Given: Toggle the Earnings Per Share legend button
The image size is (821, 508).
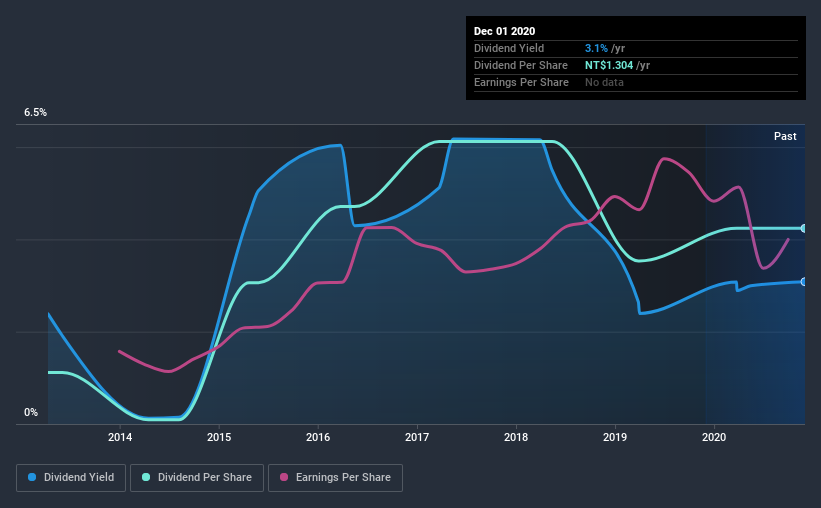Looking at the screenshot, I should (335, 478).
